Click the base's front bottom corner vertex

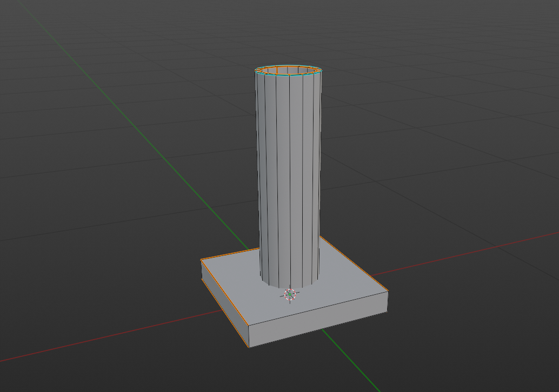coord(249,347)
